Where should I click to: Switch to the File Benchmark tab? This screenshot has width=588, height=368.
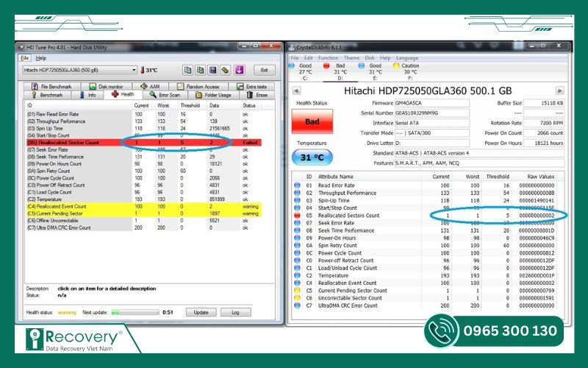pos(51,86)
